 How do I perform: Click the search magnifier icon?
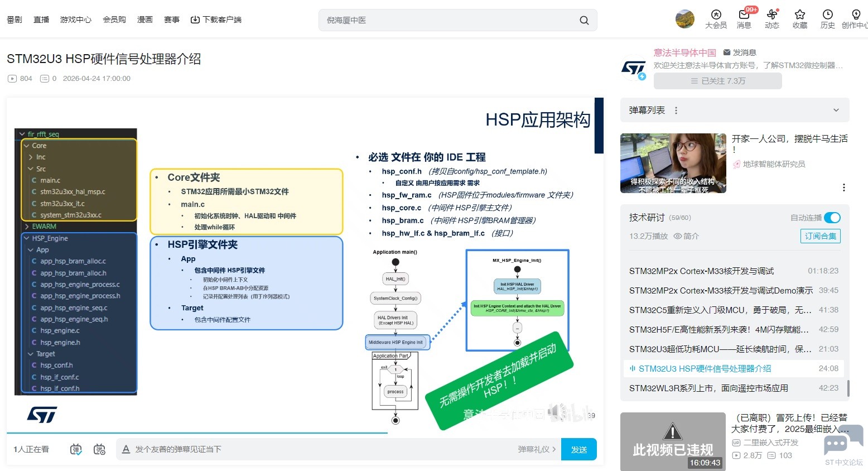[584, 20]
